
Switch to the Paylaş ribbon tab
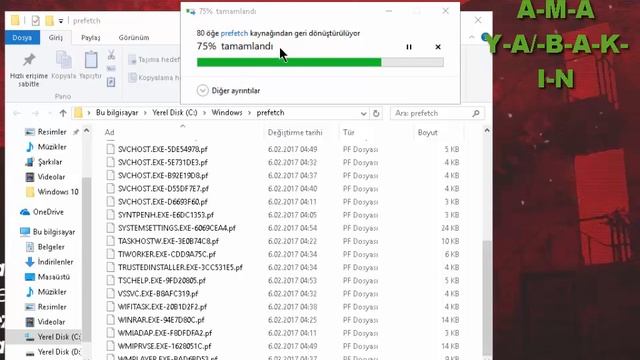click(x=90, y=38)
